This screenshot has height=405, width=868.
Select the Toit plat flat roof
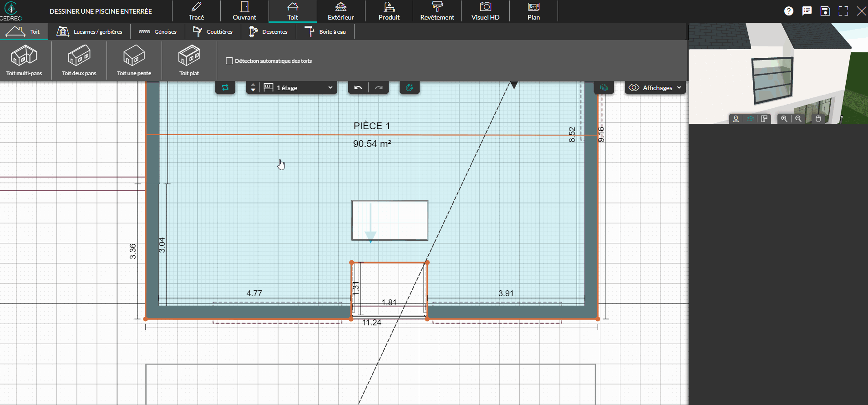[x=189, y=60]
